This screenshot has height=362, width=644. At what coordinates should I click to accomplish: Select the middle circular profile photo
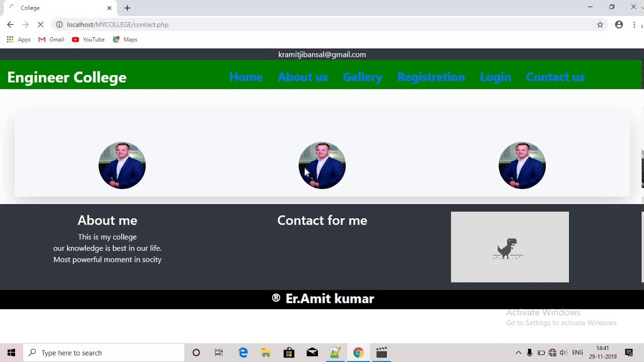tap(322, 165)
